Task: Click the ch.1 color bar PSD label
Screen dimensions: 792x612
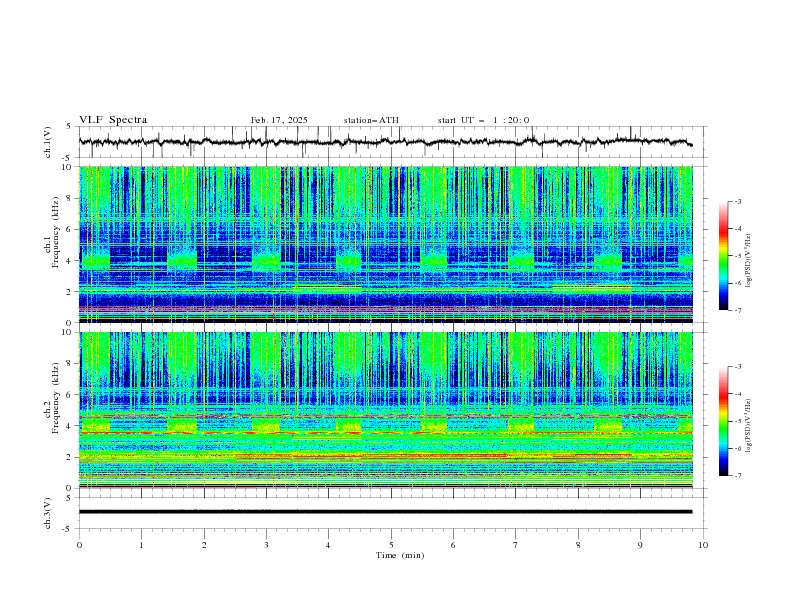Action: (x=749, y=261)
